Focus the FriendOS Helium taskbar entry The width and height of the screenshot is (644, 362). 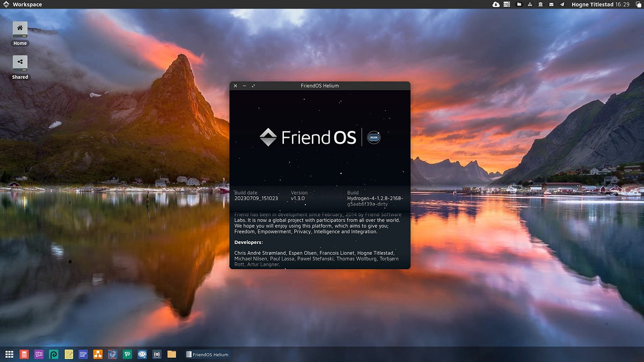207,354
